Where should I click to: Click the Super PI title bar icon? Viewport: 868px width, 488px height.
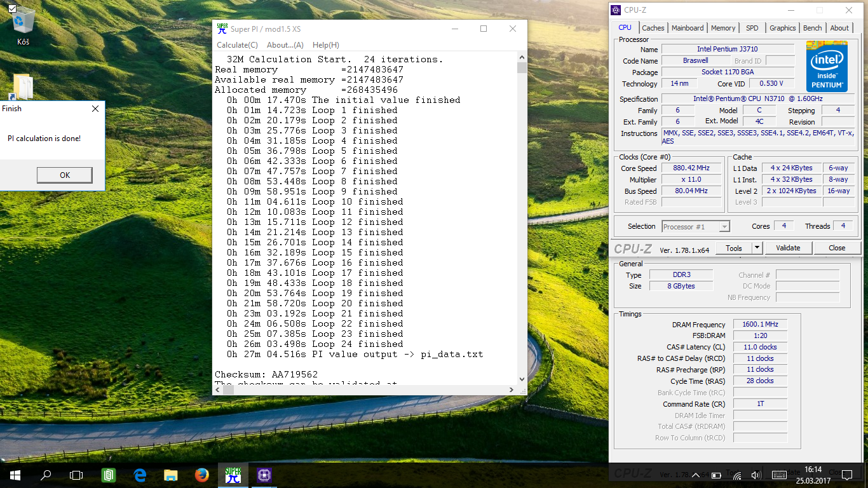coord(222,29)
